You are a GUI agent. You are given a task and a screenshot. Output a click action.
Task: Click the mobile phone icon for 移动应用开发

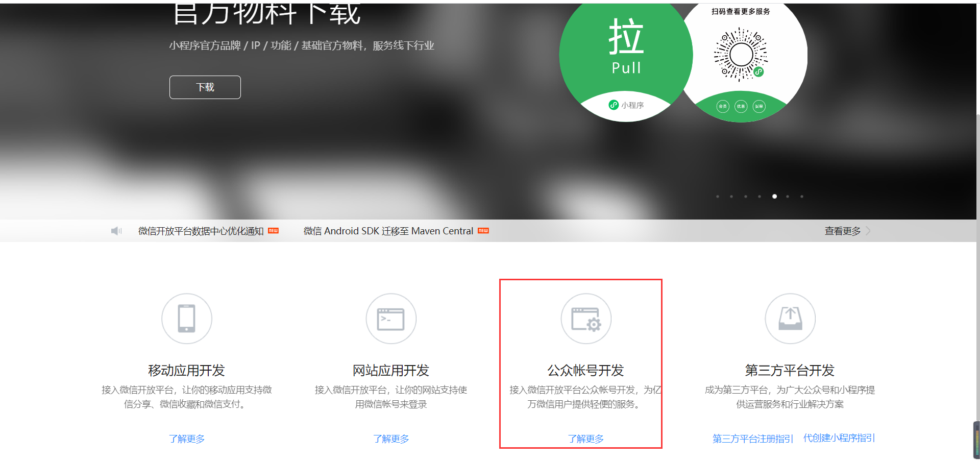[187, 319]
